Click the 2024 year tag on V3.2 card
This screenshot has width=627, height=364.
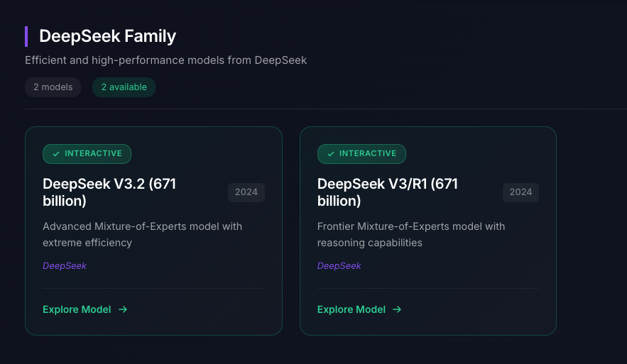pyautogui.click(x=246, y=192)
